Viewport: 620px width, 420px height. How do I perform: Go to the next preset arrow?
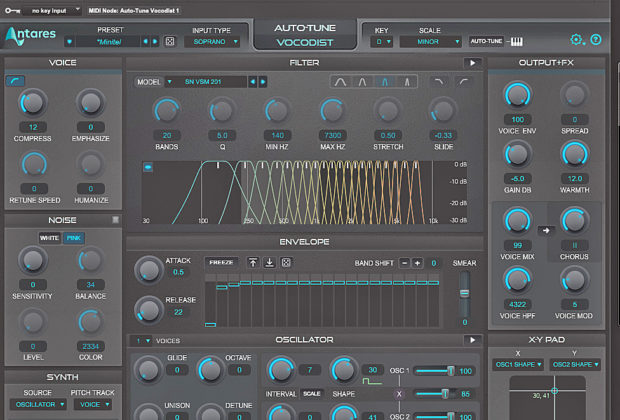155,42
